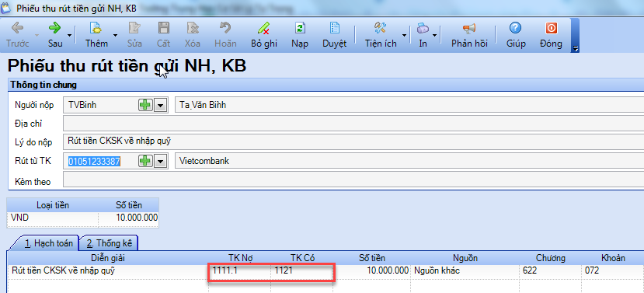Click the Sau next-record arrow icon

pyautogui.click(x=54, y=28)
